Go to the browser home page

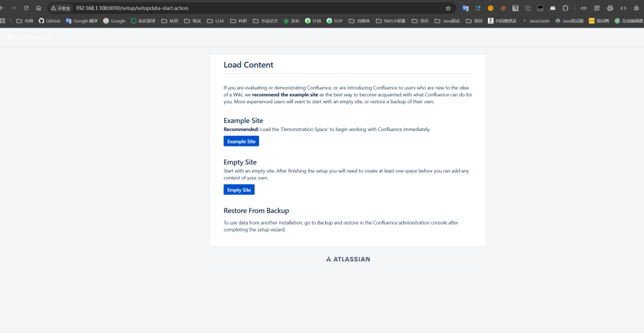tap(38, 8)
